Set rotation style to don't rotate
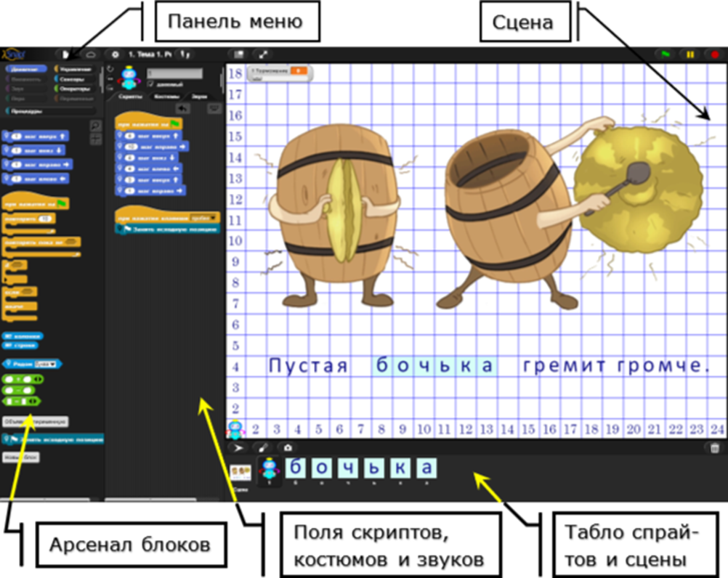 tap(110, 88)
